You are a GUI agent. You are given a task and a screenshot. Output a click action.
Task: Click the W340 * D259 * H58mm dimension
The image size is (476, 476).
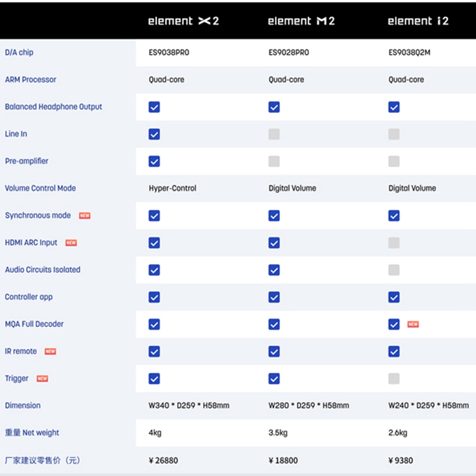[x=189, y=406]
